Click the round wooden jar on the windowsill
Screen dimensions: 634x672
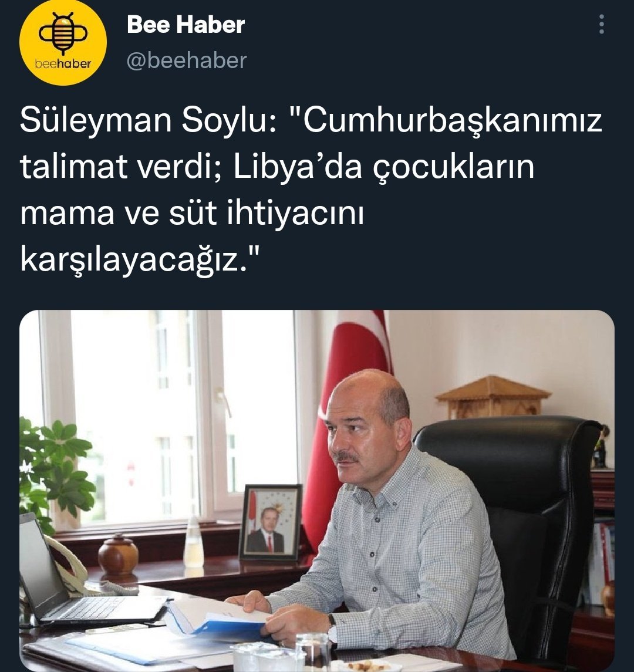click(x=119, y=555)
